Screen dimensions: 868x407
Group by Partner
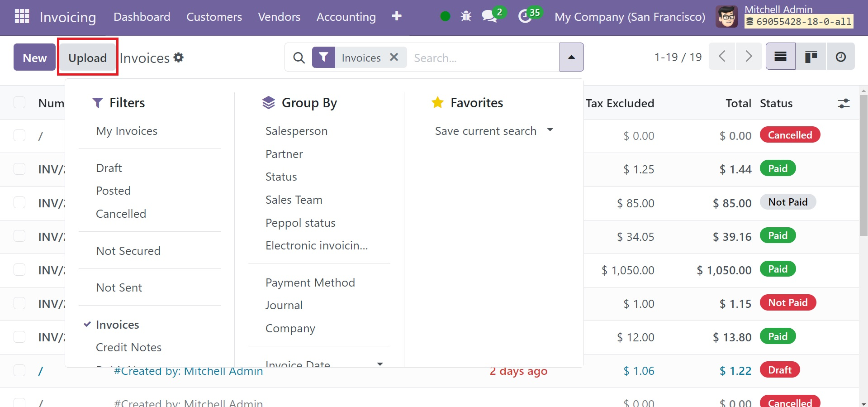(284, 154)
